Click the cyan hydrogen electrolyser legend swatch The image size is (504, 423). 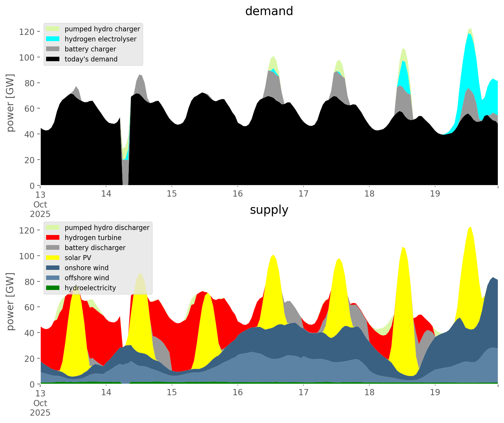click(53, 39)
